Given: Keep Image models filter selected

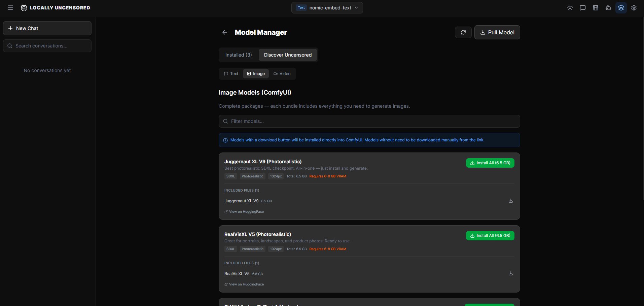Looking at the screenshot, I should coord(256,73).
